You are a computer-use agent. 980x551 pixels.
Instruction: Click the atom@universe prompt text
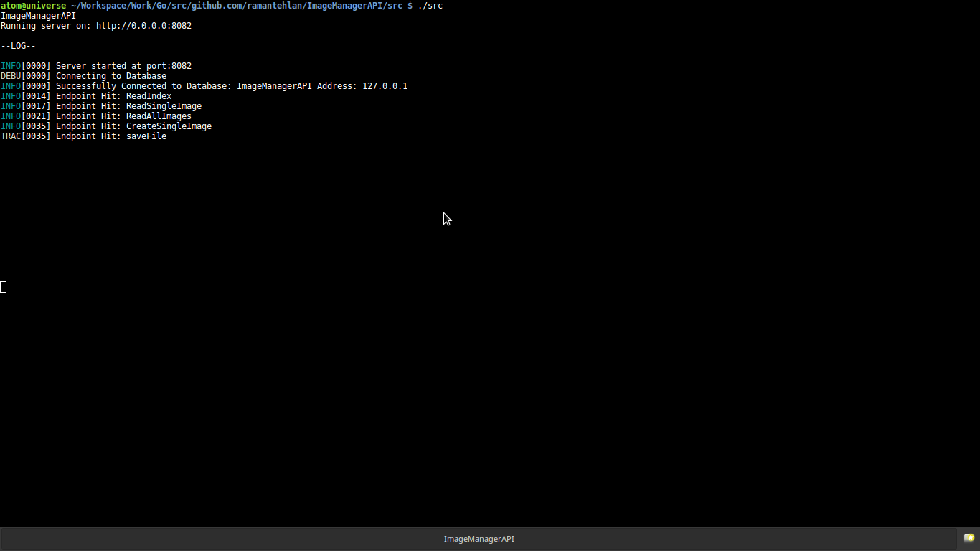(33, 6)
